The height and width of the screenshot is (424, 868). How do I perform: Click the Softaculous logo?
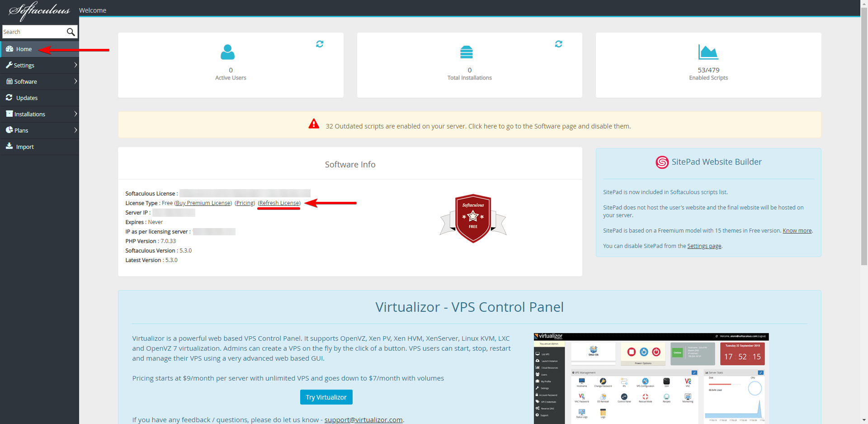39,11
